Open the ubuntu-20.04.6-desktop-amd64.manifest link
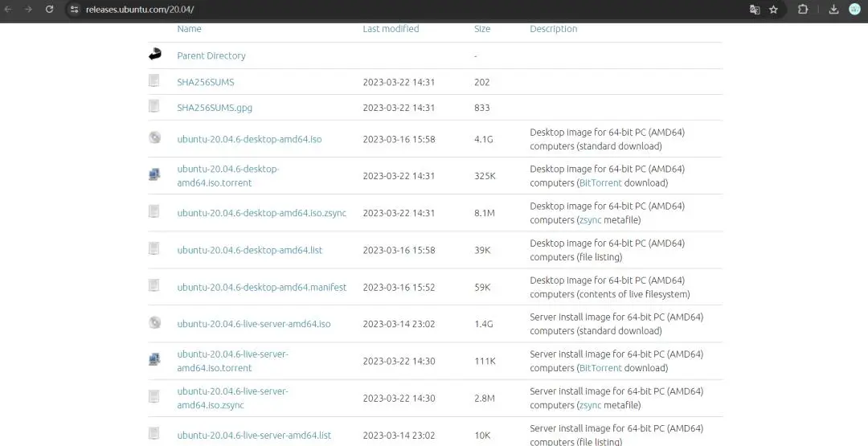The height and width of the screenshot is (446, 868). [x=262, y=287]
